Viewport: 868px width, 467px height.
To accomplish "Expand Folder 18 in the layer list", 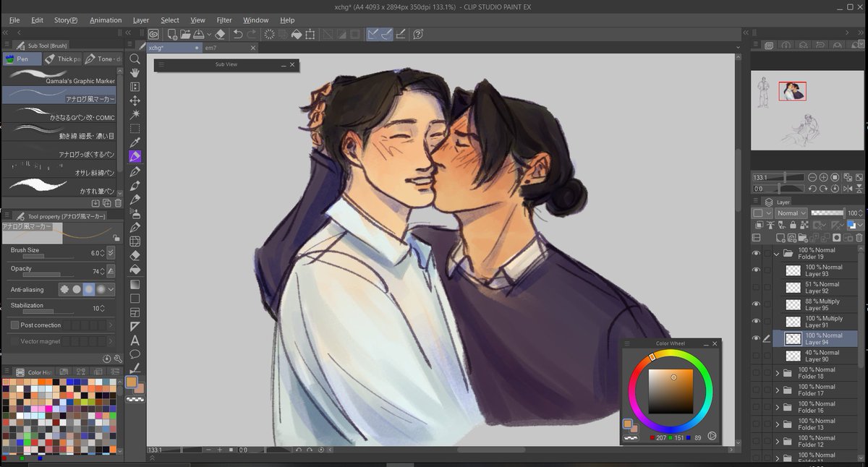I will pyautogui.click(x=777, y=373).
